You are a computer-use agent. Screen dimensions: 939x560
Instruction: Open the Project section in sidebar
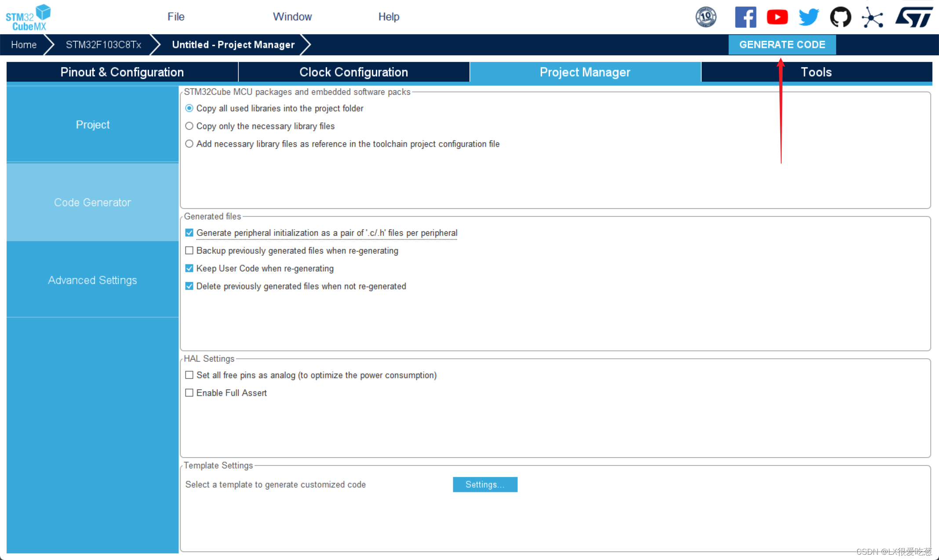93,125
